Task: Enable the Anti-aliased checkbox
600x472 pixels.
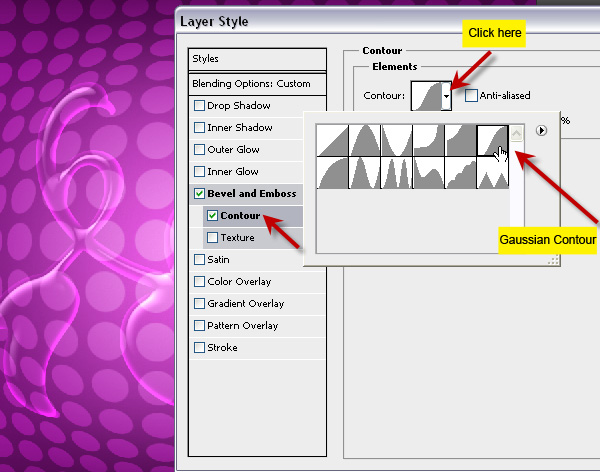Action: (x=471, y=95)
